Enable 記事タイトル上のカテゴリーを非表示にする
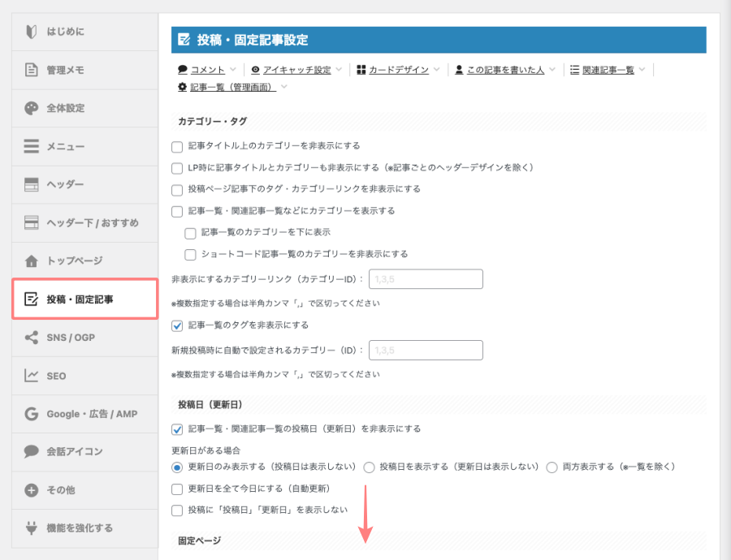The image size is (731, 560). pos(177,148)
